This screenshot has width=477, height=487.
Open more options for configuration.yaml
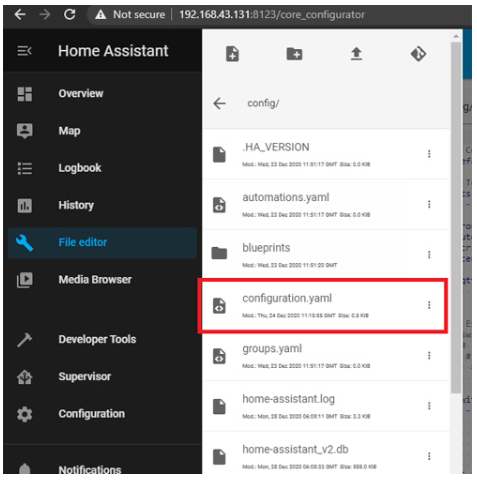coord(429,305)
